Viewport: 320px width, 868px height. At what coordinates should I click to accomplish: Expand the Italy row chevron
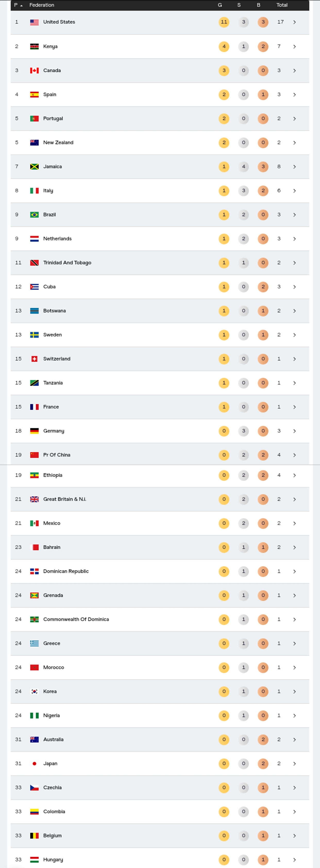pos(294,191)
